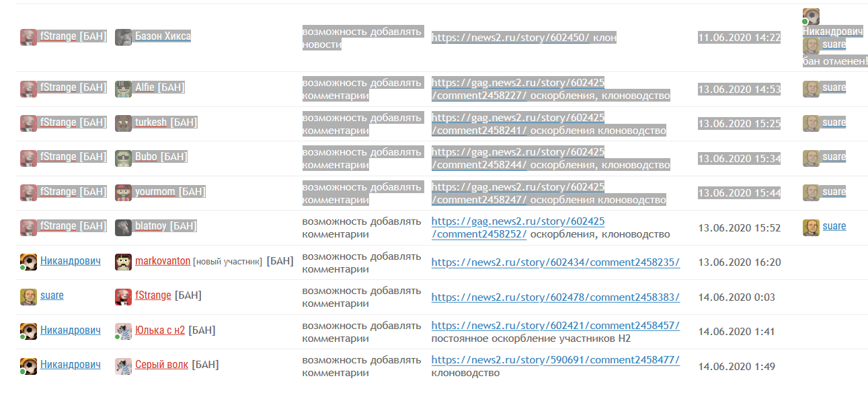
Task: Open Серый волк user profile
Action: click(161, 365)
